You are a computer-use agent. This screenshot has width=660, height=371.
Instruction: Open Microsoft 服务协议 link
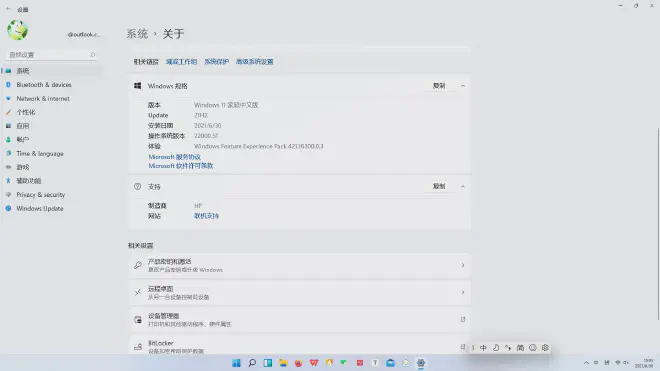coord(174,157)
